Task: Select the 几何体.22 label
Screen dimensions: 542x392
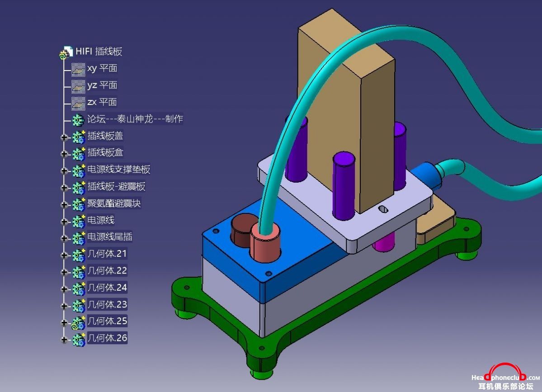Action: (x=107, y=271)
